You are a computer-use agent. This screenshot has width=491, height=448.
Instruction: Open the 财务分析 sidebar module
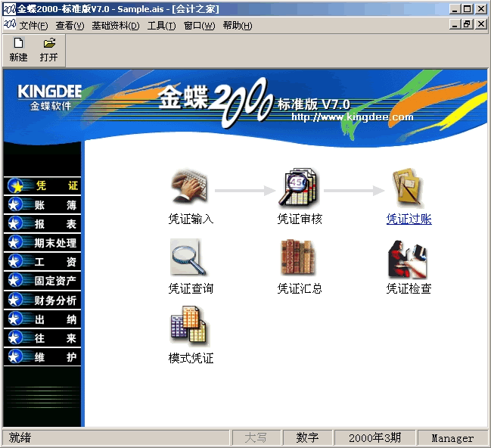coord(42,300)
